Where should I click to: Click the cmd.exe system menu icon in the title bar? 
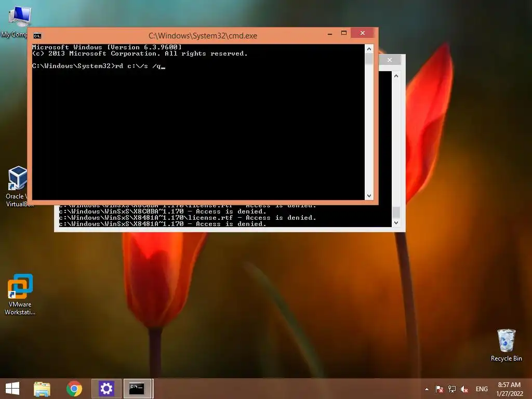[x=37, y=36]
